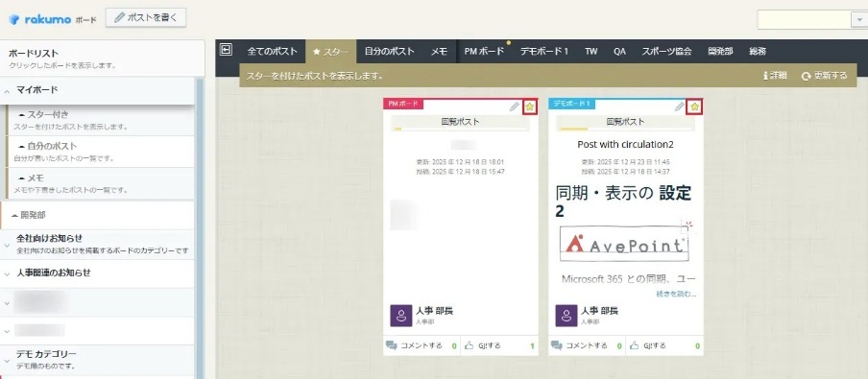Click 人事 部長 name on デモボード 1 card
The width and height of the screenshot is (868, 379).
599,311
